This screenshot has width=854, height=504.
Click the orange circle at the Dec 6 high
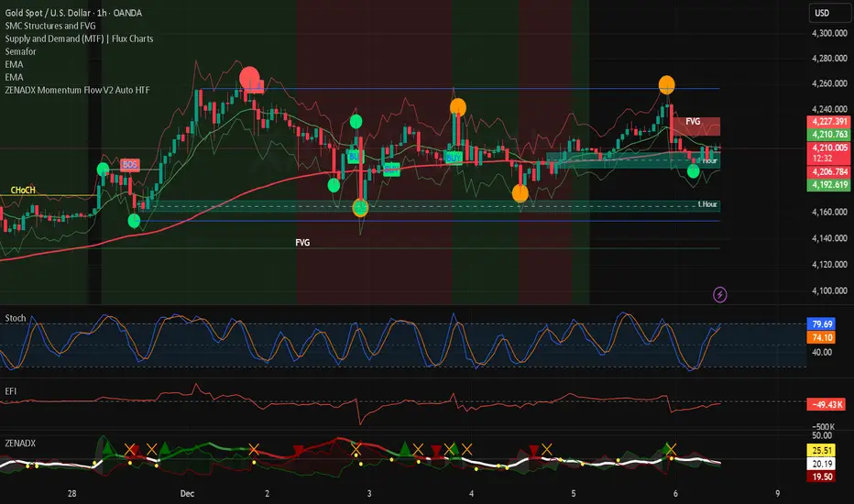(667, 85)
